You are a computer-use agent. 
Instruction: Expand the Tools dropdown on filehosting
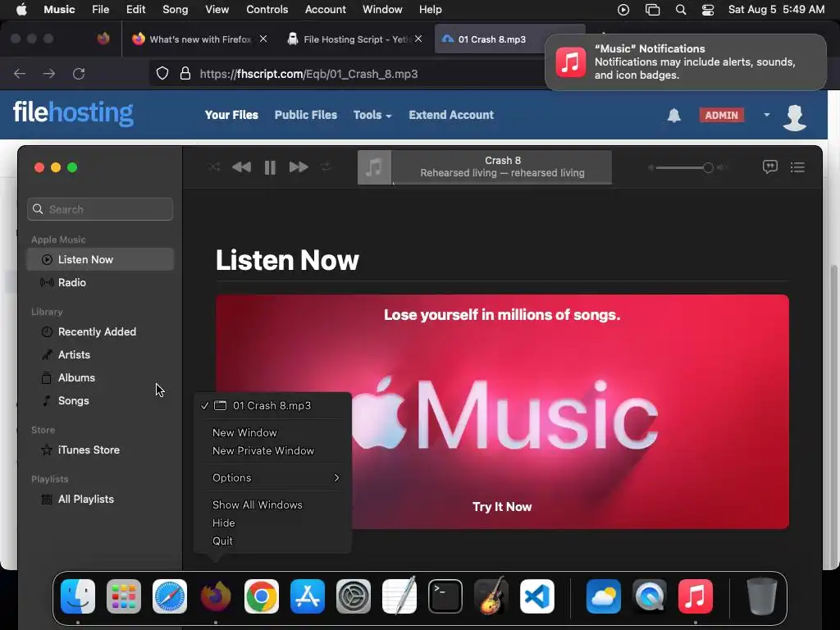point(372,115)
